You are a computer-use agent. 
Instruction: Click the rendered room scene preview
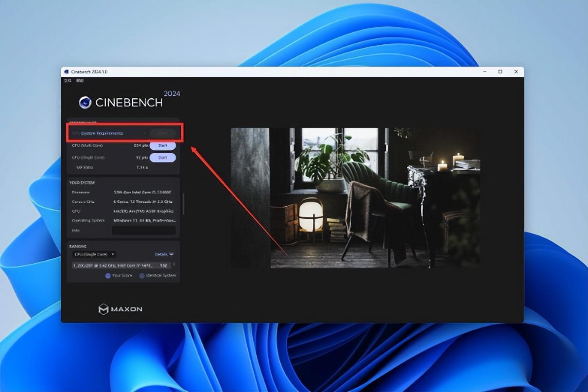355,197
